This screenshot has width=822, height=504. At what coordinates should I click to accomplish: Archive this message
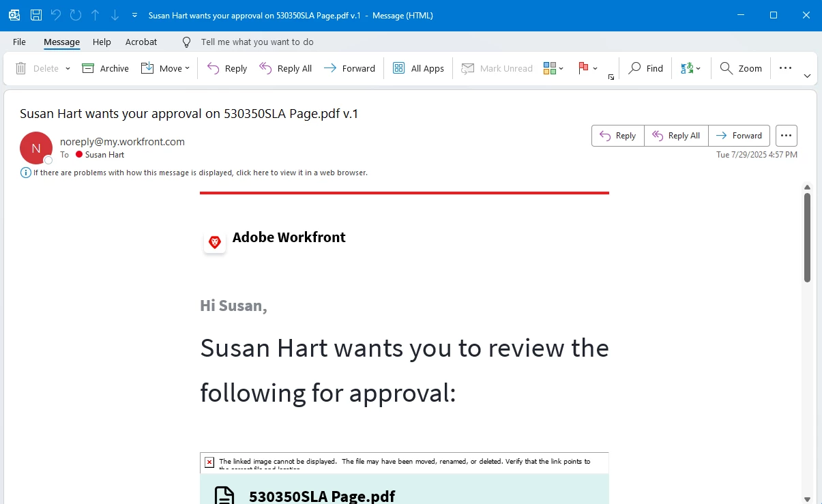105,68
